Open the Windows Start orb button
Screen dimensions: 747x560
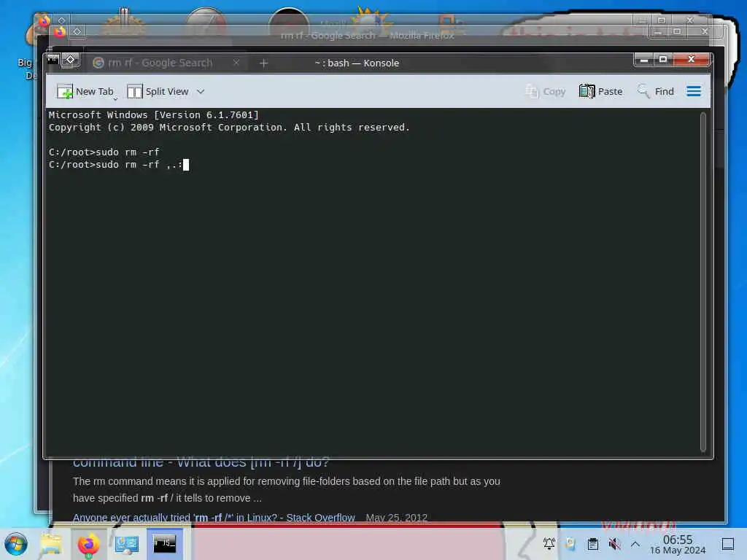coord(16,544)
